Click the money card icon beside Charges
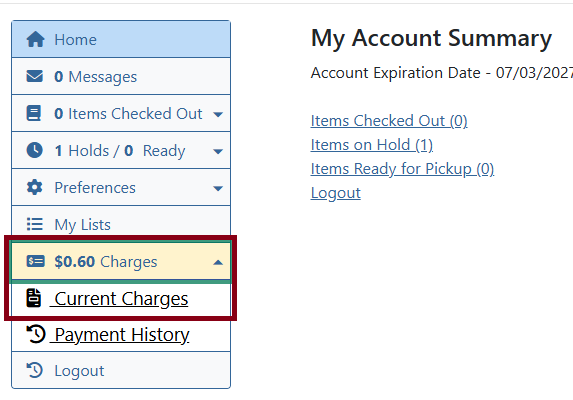The width and height of the screenshot is (573, 400). 35,261
